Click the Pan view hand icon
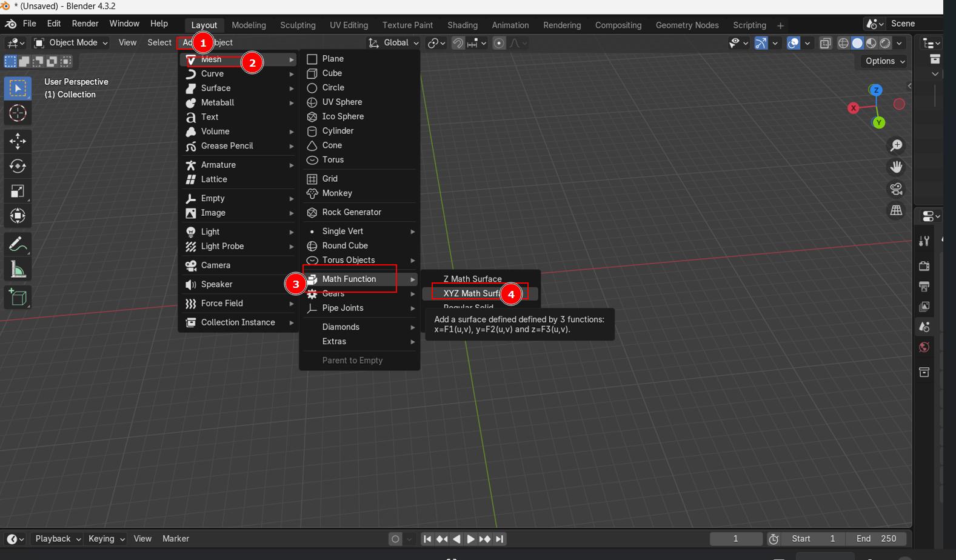956x560 pixels. point(896,167)
